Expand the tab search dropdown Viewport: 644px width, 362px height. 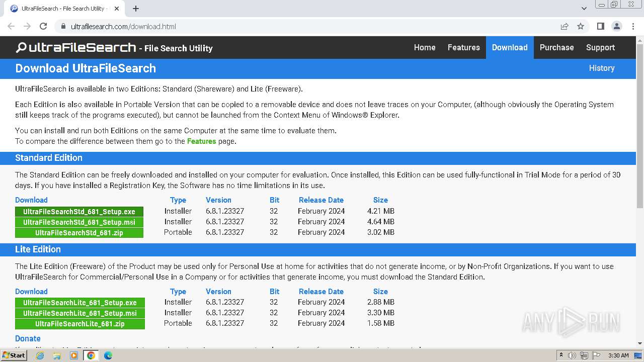click(x=584, y=9)
